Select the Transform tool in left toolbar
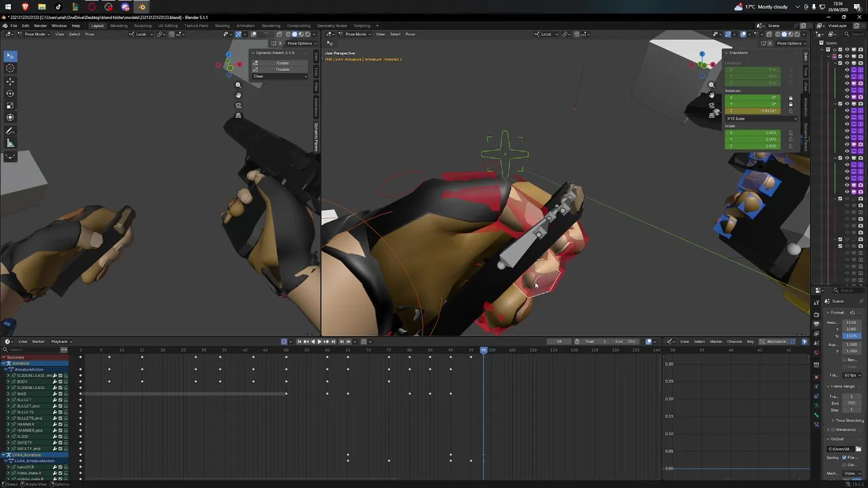This screenshot has width=868, height=488. (x=10, y=117)
